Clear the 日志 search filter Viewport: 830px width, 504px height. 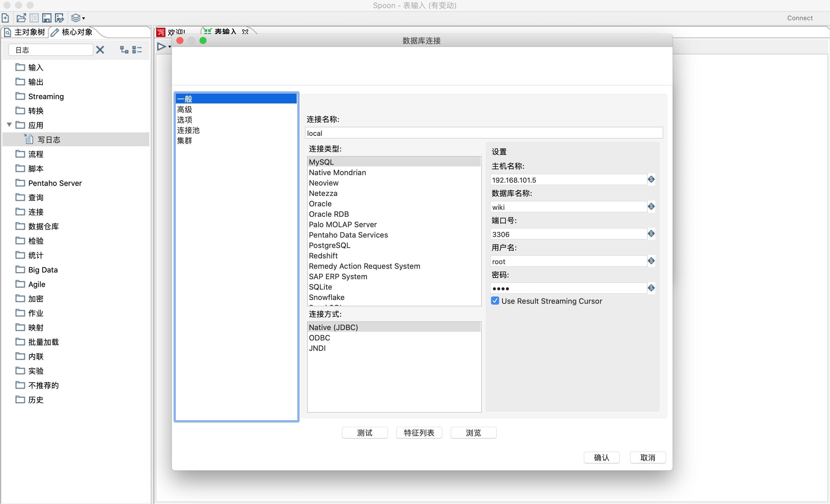pos(100,50)
